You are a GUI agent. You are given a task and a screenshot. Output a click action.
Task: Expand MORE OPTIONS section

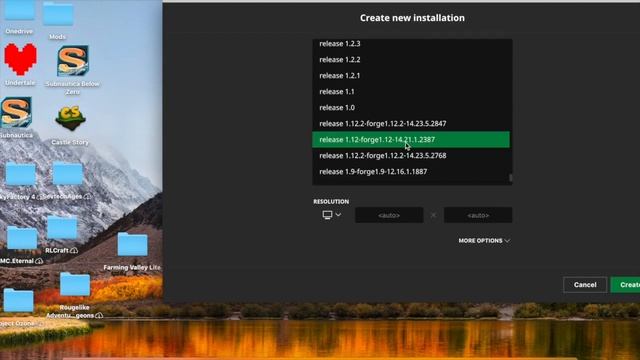tap(484, 241)
